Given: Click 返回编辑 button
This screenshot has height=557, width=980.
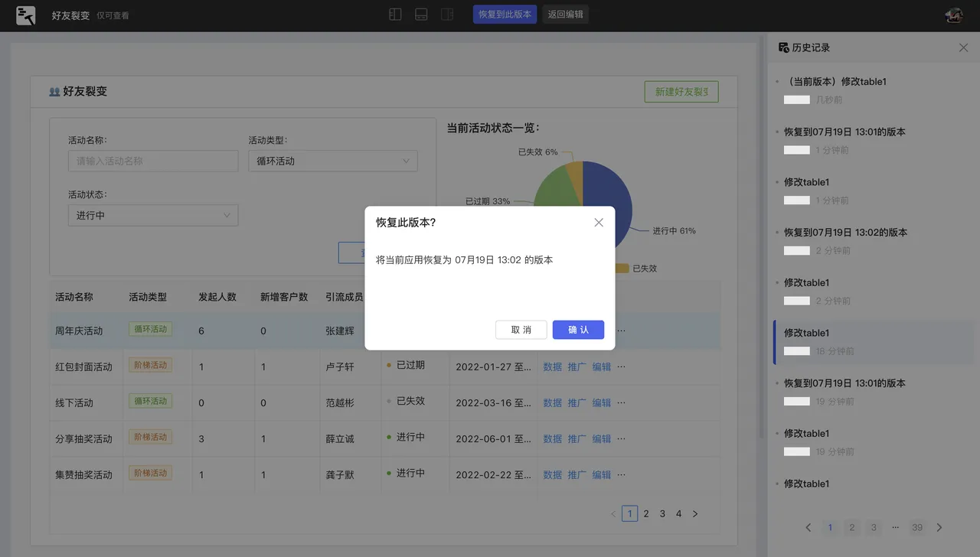Looking at the screenshot, I should [566, 15].
